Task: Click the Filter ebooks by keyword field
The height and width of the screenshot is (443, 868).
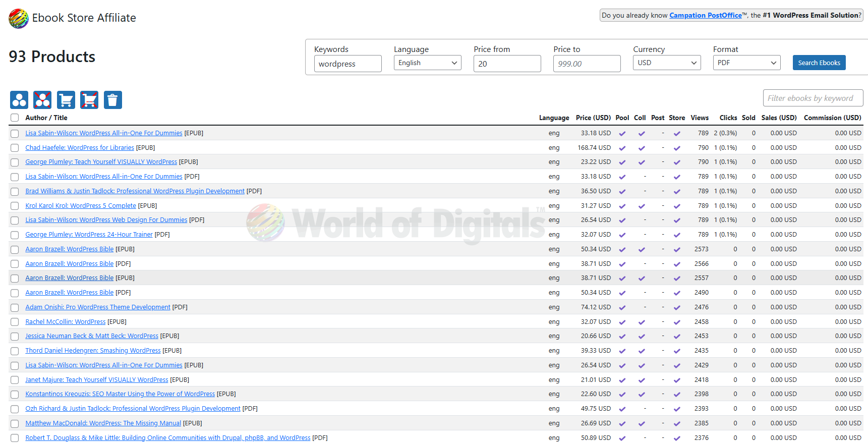Action: (813, 98)
